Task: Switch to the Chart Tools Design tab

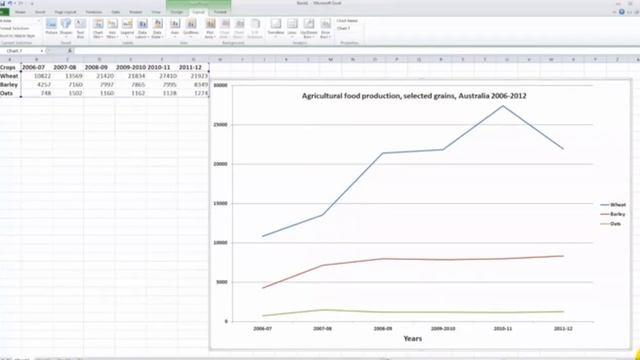Action: (177, 12)
